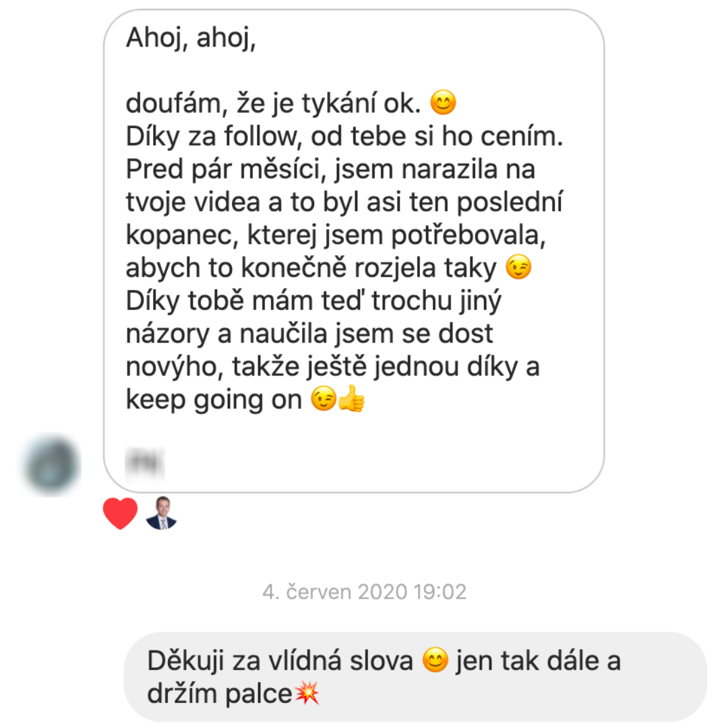Click the winking emoji after "keep going on"
This screenshot has width=728, height=728.
[324, 399]
